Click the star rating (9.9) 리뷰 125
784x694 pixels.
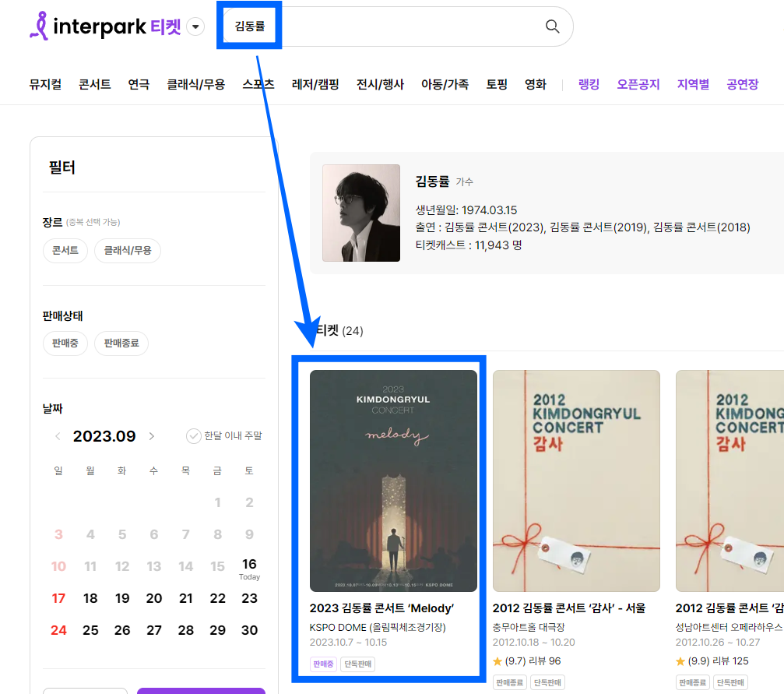tap(712, 661)
